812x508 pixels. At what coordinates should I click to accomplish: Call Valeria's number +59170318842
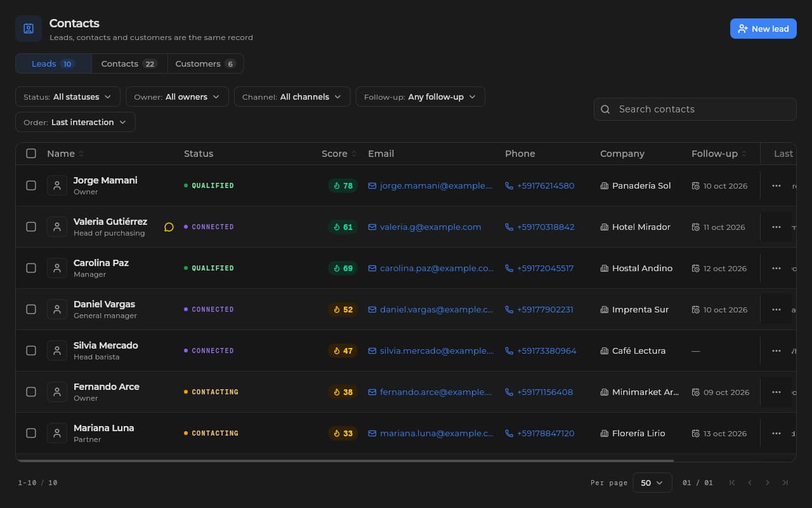(x=540, y=227)
